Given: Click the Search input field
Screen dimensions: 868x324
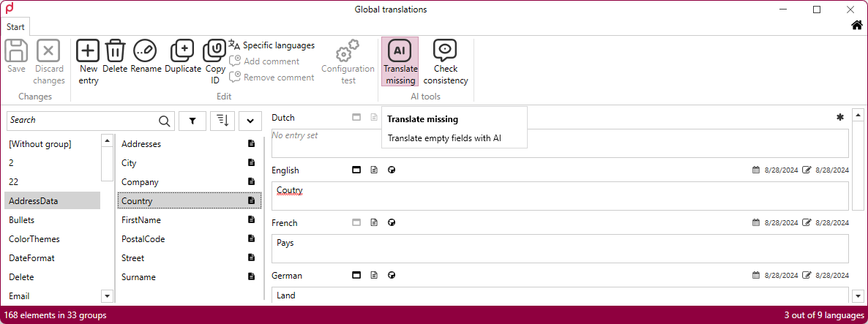Looking at the screenshot, I should [83, 120].
